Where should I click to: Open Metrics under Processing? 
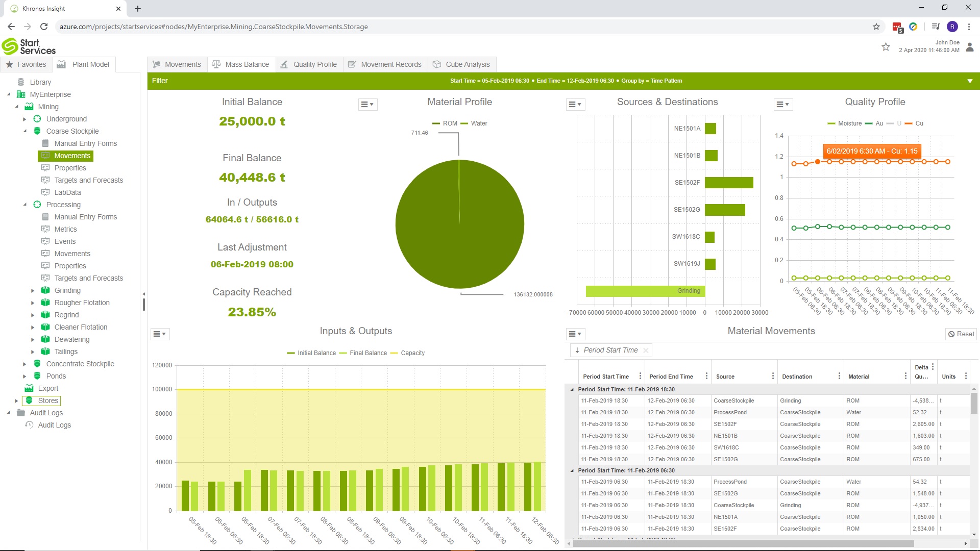pyautogui.click(x=65, y=229)
